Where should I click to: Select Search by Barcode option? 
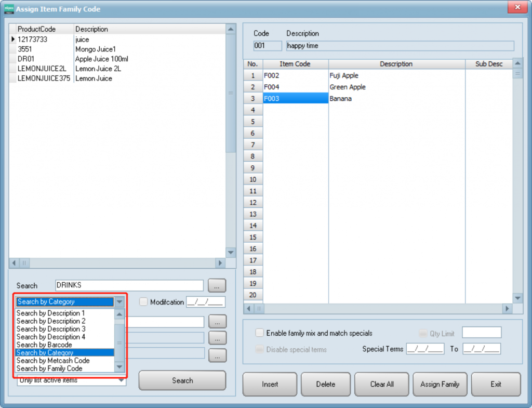(44, 345)
